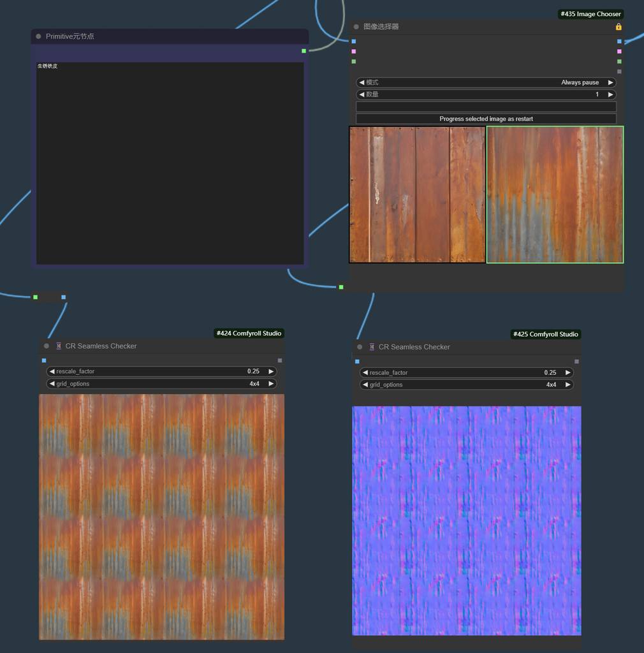Screen dimensions: 644x653
Task: Click gray output connector of node #425 Seamless Checker
Action: click(x=576, y=362)
